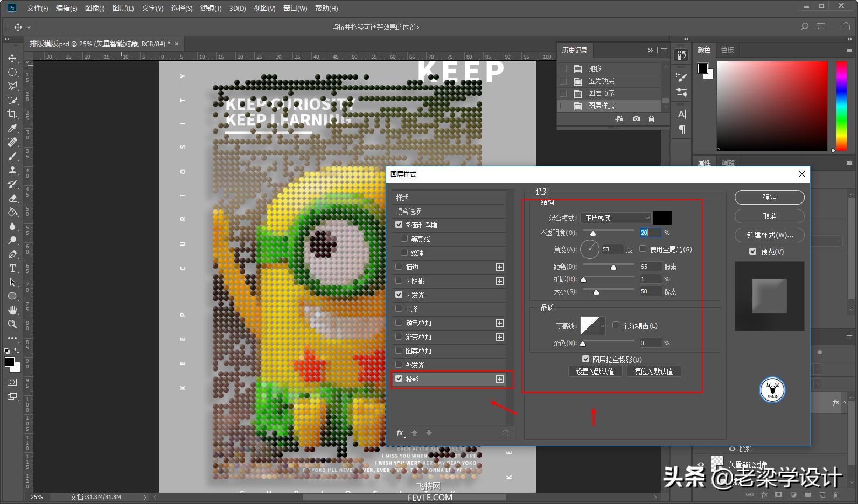Toggle the 斜面和浮雕 checkbox

[x=399, y=225]
